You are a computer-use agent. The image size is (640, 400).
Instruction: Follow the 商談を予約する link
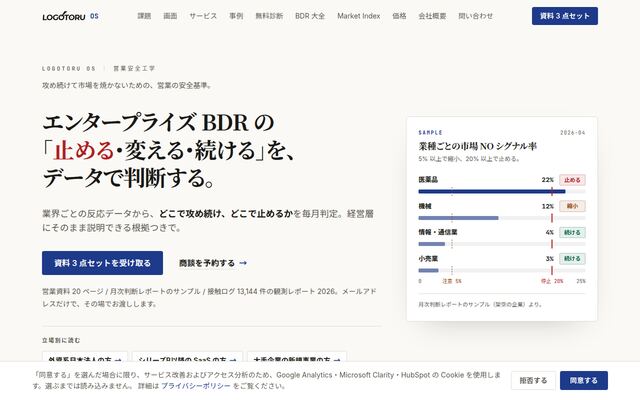(x=213, y=263)
